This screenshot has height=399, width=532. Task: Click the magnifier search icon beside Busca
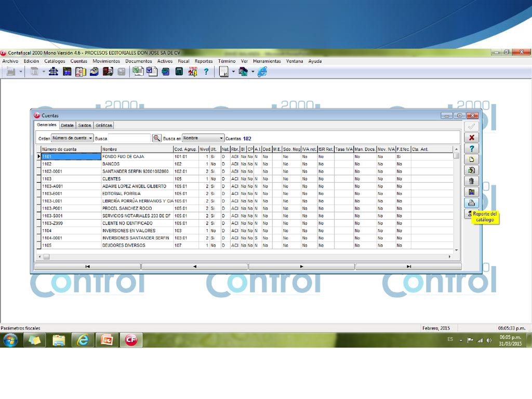pos(157,138)
